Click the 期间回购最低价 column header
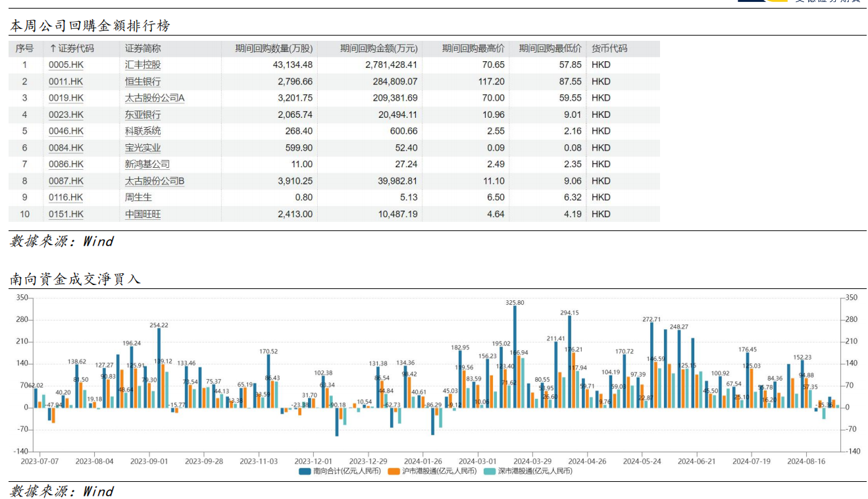The image size is (868, 499). (x=550, y=49)
